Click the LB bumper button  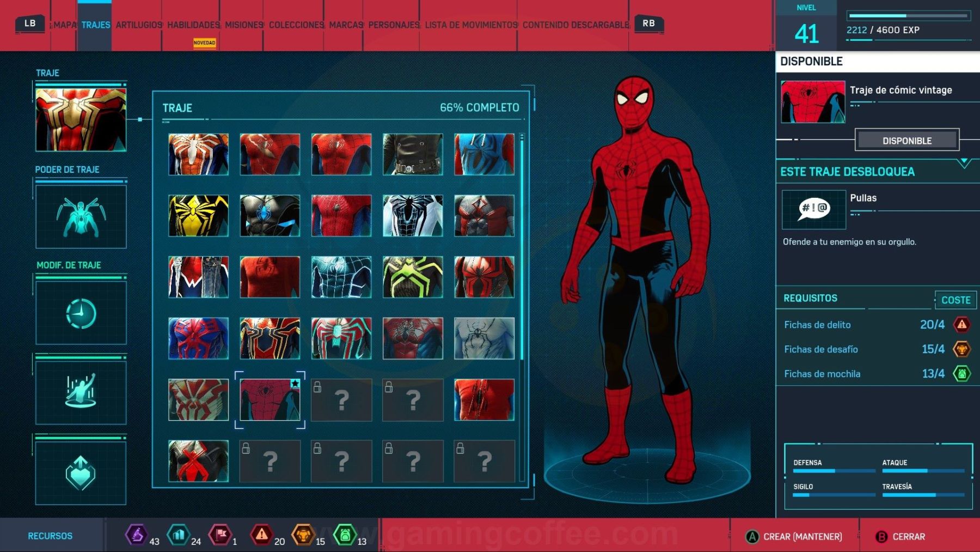(x=30, y=23)
